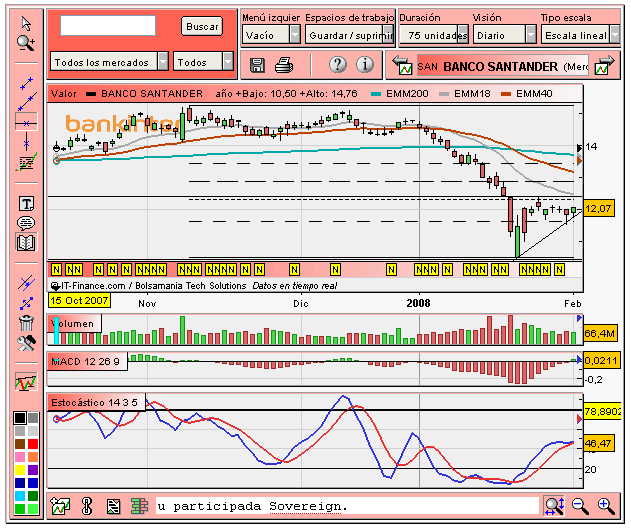631x529 pixels.
Task: Open the Diario vision dropdown
Action: point(505,35)
